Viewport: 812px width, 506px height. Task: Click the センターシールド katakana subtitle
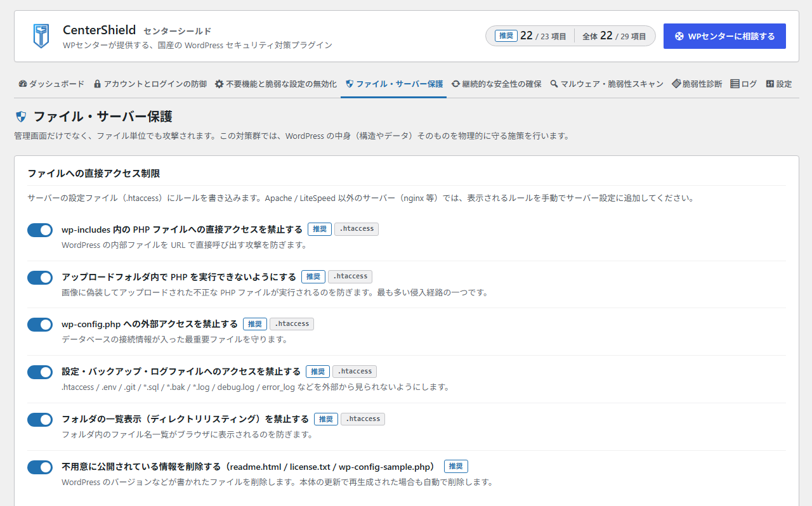177,31
